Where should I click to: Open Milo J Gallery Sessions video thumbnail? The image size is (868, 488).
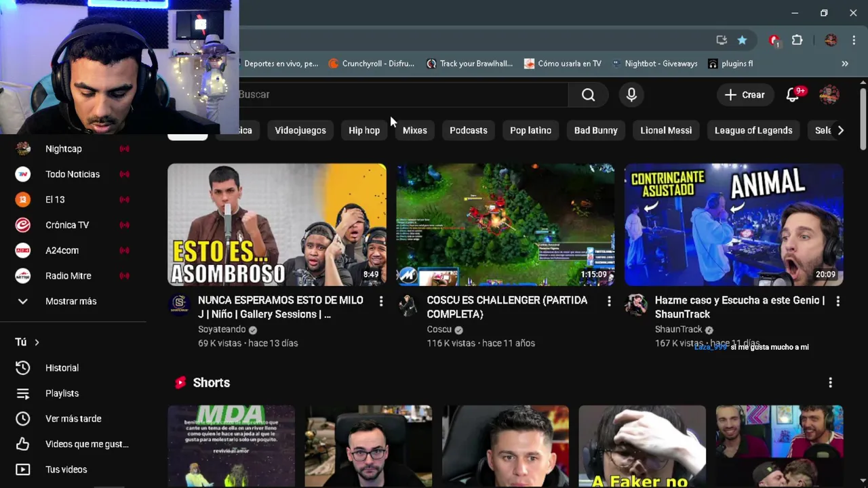click(277, 224)
